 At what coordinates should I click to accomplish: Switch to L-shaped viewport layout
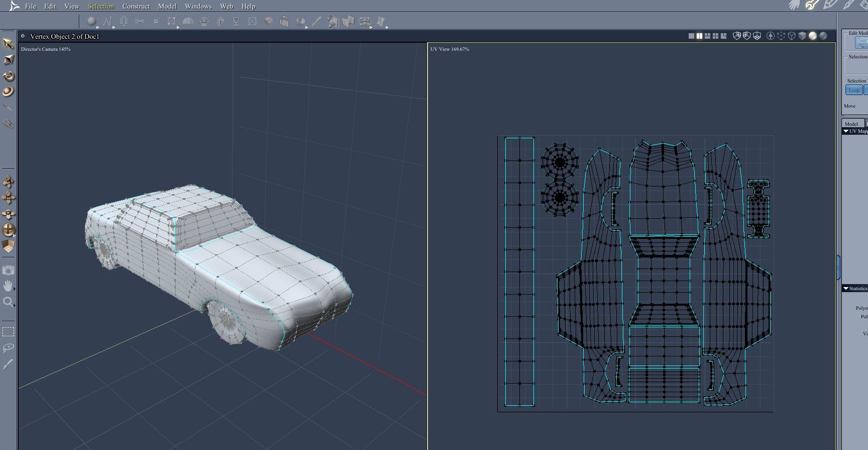[x=723, y=36]
